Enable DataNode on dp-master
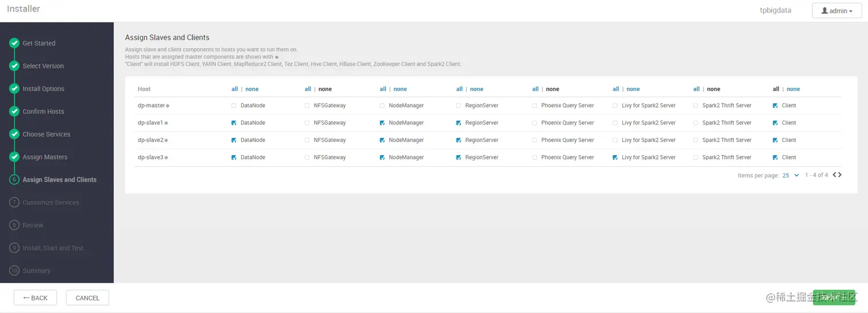The image size is (868, 313). click(234, 106)
